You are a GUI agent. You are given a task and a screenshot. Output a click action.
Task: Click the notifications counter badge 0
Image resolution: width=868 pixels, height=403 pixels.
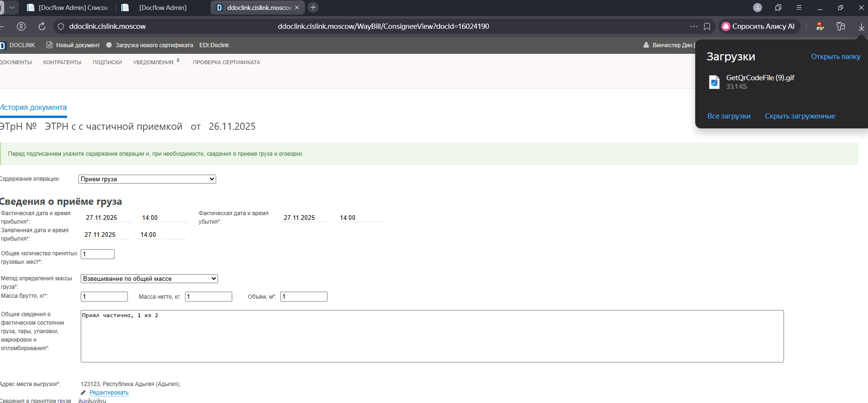click(178, 60)
